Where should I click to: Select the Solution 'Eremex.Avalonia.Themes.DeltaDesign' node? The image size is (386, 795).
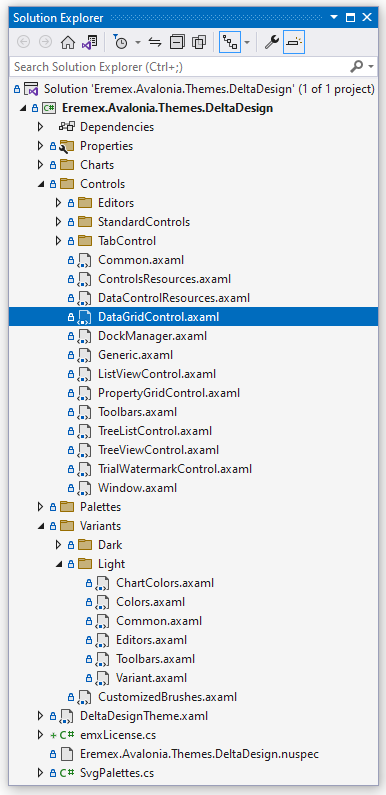coord(209,89)
